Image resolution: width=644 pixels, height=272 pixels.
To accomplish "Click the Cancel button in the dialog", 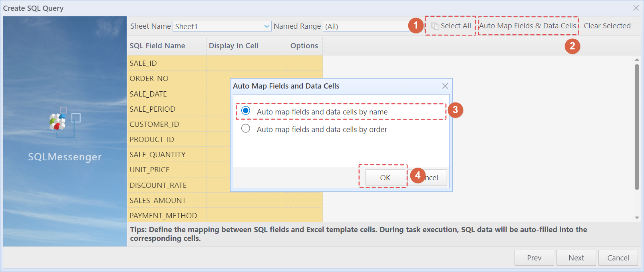I will pyautogui.click(x=427, y=177).
